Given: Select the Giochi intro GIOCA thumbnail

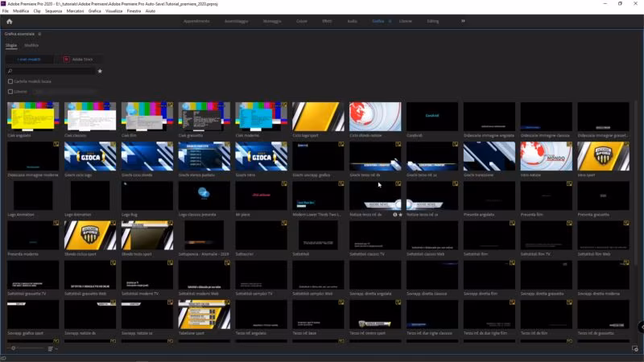Looking at the screenshot, I should pyautogui.click(x=261, y=156).
